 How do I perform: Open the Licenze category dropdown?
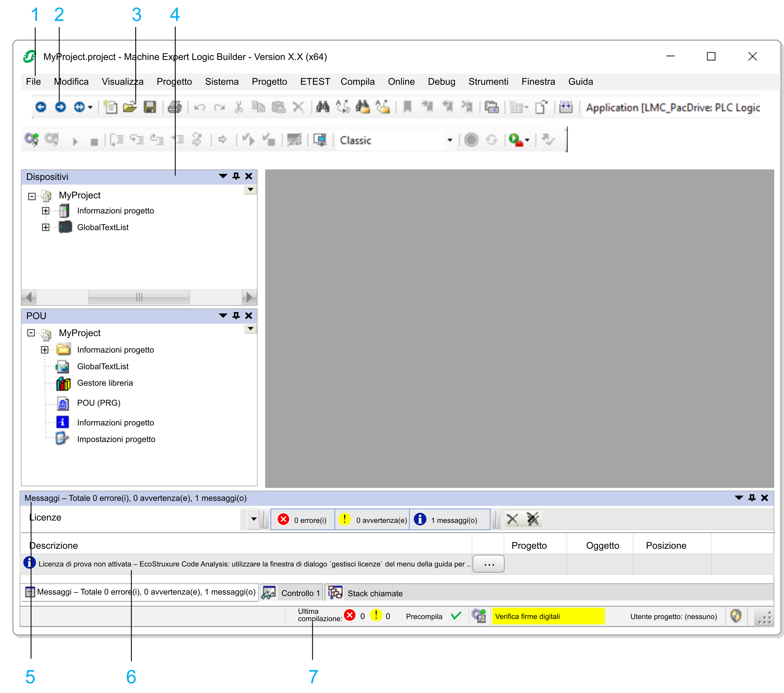coord(254,519)
